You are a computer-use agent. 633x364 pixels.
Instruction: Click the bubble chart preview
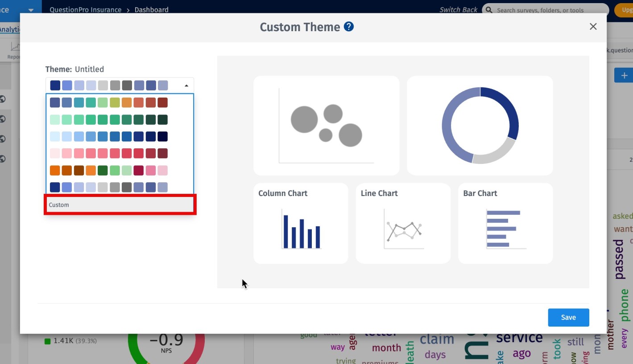tap(326, 125)
